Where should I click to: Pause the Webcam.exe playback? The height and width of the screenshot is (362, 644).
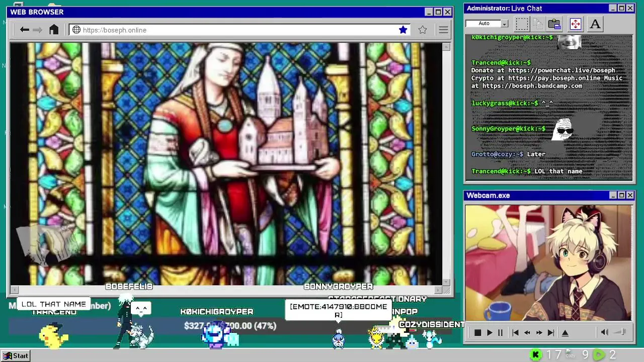click(x=500, y=332)
